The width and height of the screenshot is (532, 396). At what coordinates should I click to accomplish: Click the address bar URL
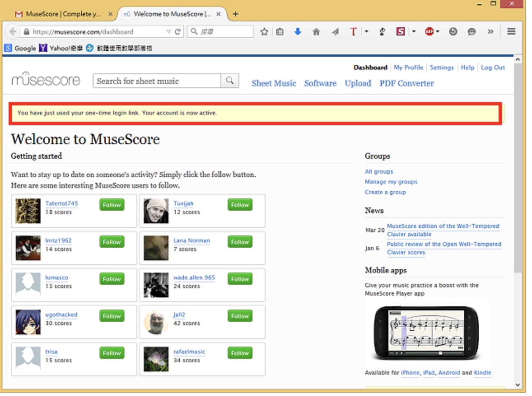pos(83,32)
